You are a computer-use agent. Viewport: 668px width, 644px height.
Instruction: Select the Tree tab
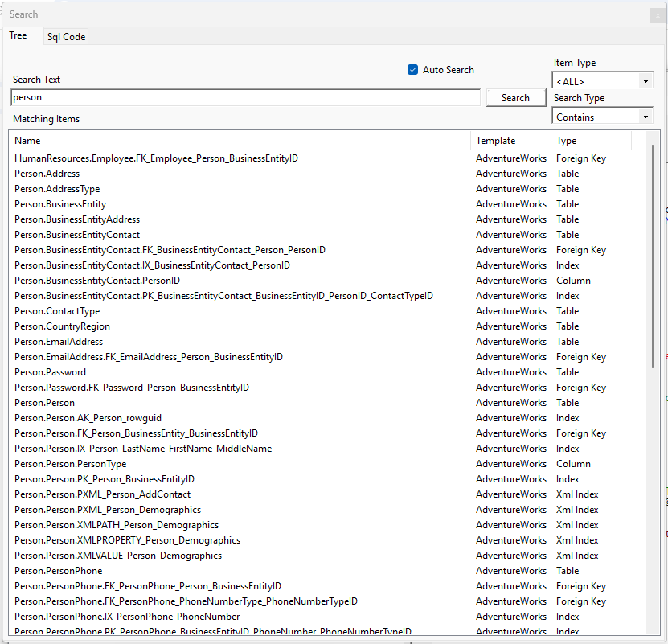point(18,36)
